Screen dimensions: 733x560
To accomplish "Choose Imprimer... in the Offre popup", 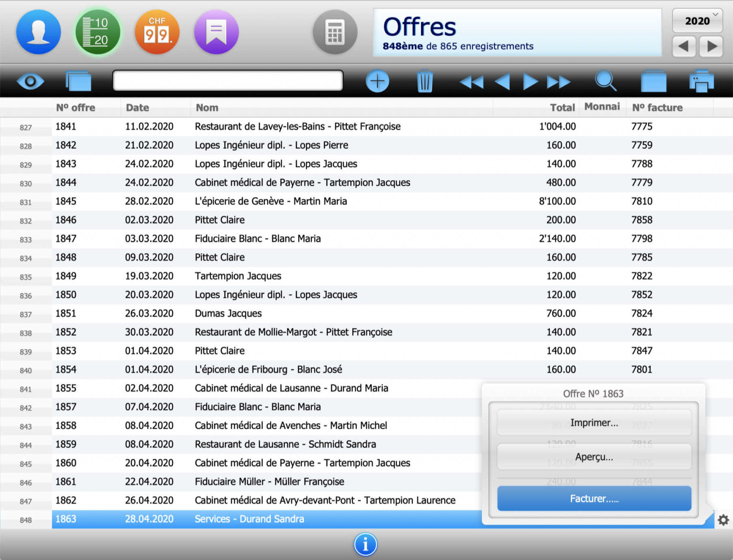I will coord(594,423).
